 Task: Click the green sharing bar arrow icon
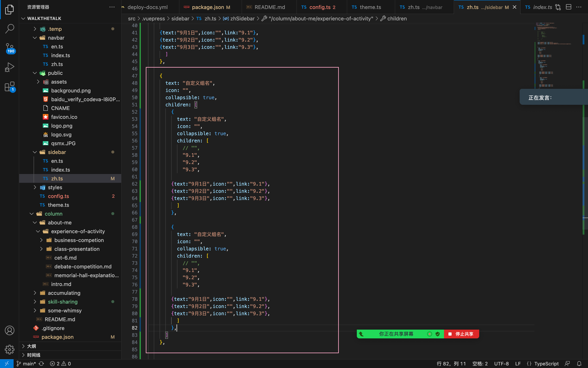pos(361,334)
